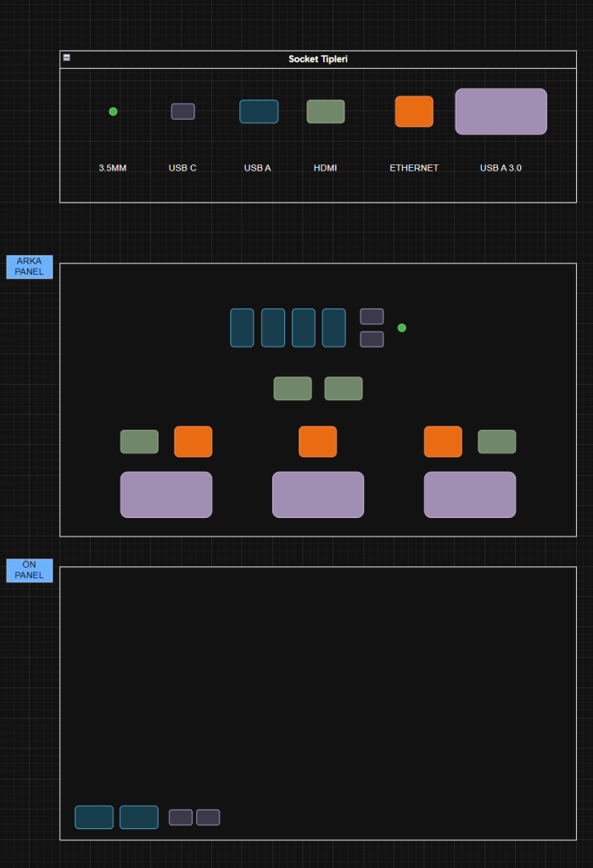Select the purple USB A 3.0 legend shape

coord(501,111)
